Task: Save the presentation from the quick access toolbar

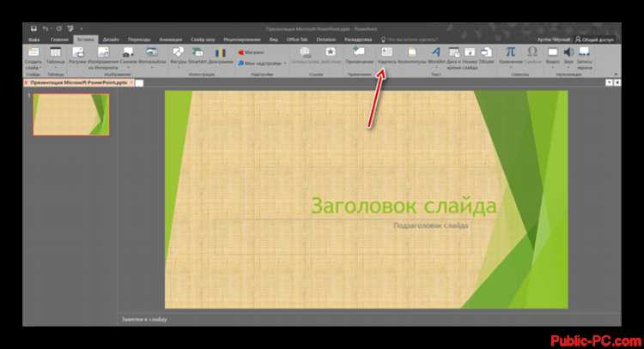Action: pos(33,28)
